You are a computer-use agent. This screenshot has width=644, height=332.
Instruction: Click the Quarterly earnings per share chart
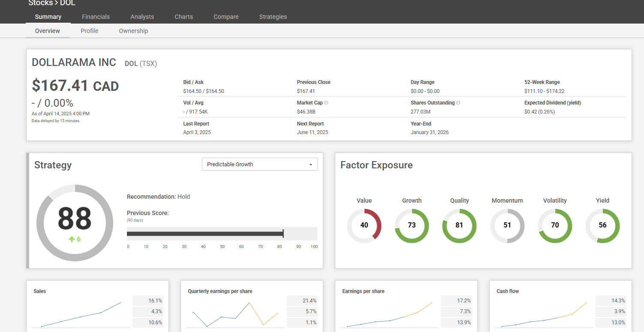[235, 314]
